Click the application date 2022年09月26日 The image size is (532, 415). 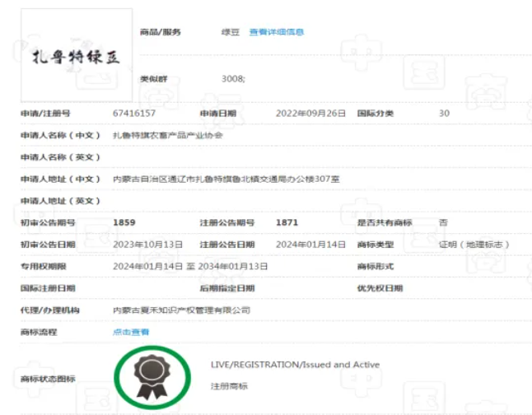click(x=310, y=113)
